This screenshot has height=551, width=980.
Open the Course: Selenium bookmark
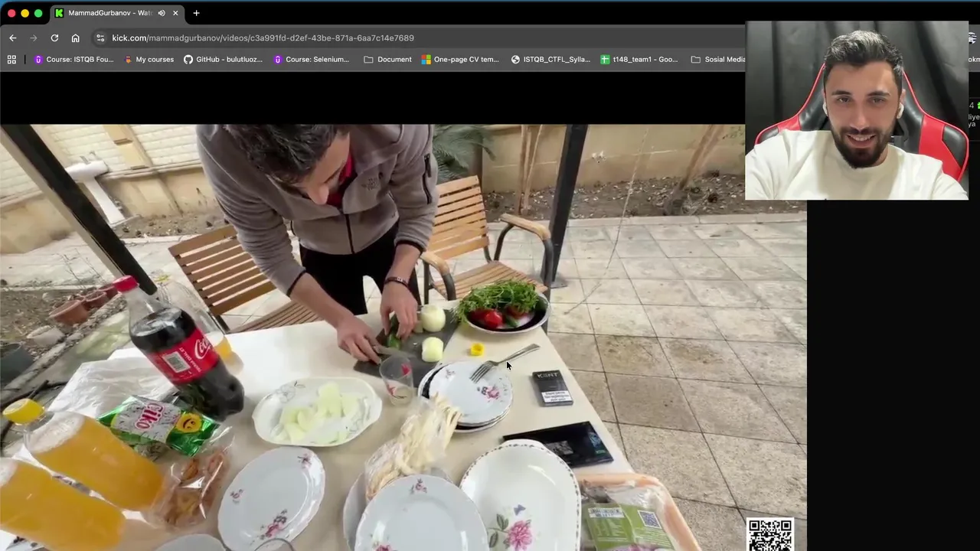pyautogui.click(x=311, y=59)
